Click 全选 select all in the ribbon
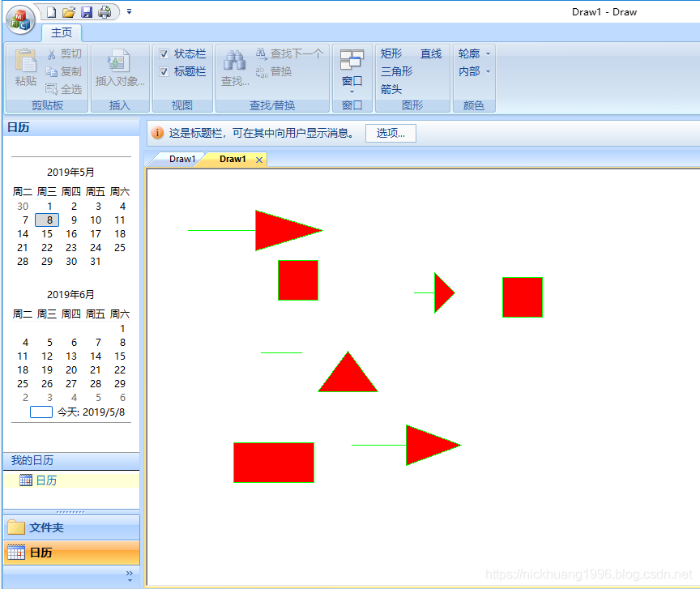The width and height of the screenshot is (700, 589). [x=63, y=89]
